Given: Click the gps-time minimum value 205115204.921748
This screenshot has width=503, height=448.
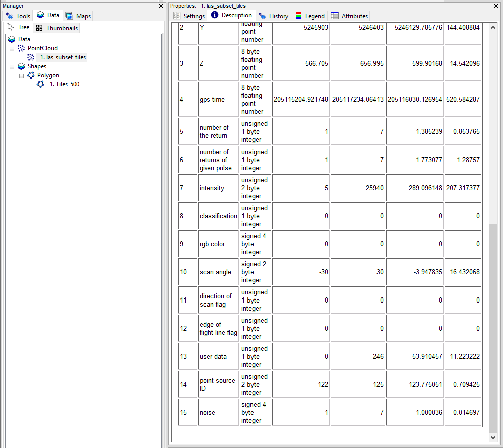Looking at the screenshot, I should pyautogui.click(x=301, y=99).
